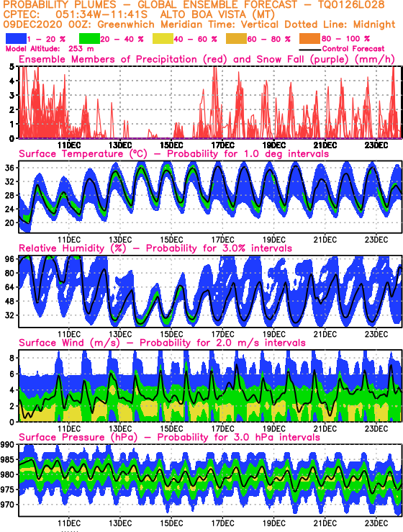Click the orange 80 - 100 % legend swatch

click(x=309, y=39)
